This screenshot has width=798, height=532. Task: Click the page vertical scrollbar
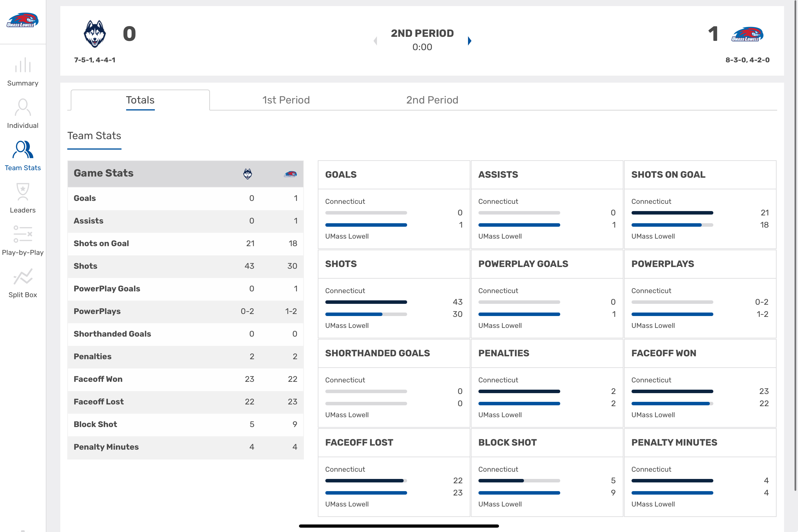796,246
